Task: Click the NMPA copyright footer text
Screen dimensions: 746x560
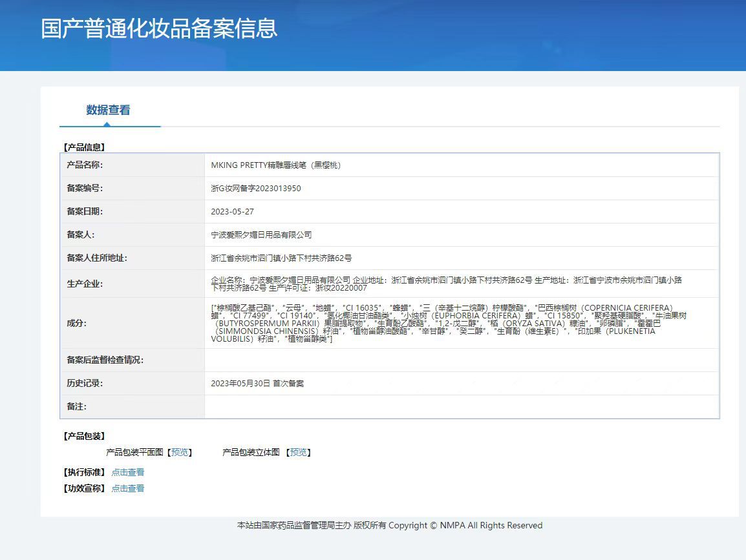Action: 390,525
